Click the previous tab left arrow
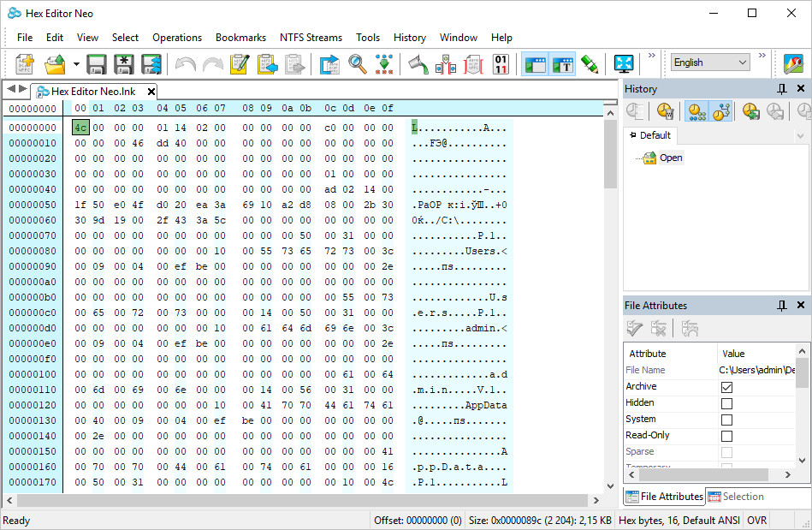The image size is (812, 530). (x=11, y=89)
